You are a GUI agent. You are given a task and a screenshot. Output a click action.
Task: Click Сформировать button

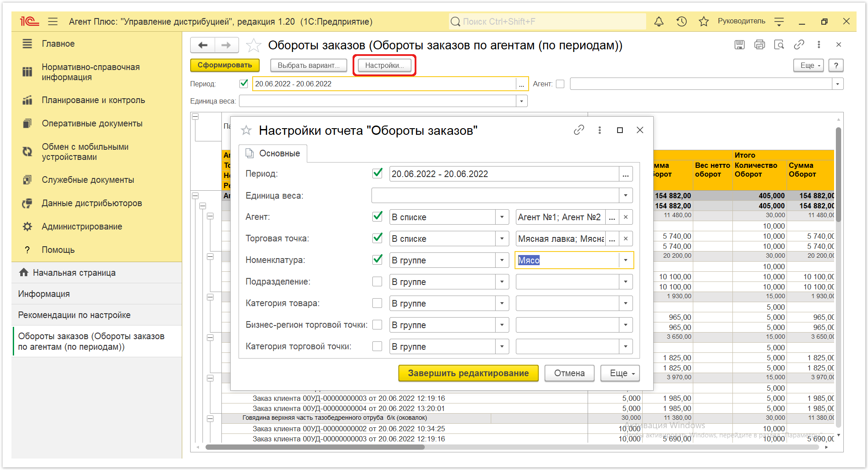(x=224, y=65)
